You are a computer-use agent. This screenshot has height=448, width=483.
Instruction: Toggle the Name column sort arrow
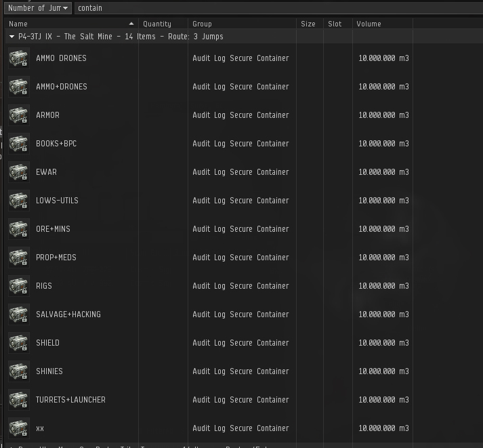(x=131, y=24)
